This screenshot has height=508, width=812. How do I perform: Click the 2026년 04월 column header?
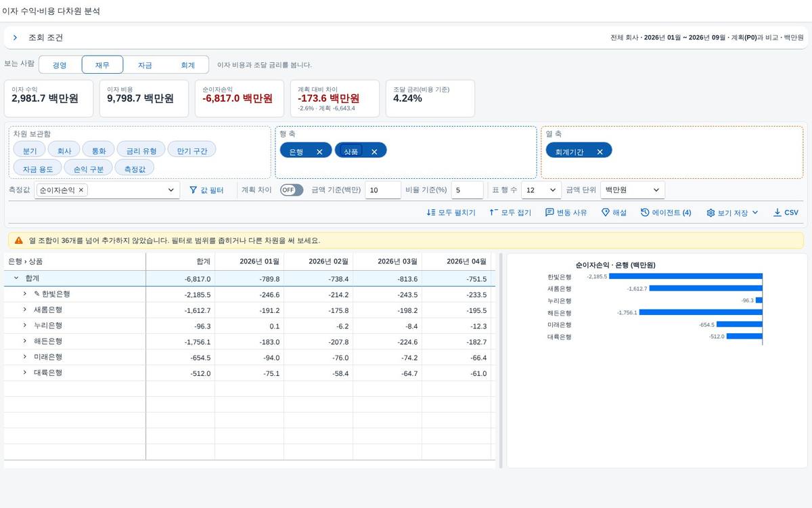(x=456, y=261)
